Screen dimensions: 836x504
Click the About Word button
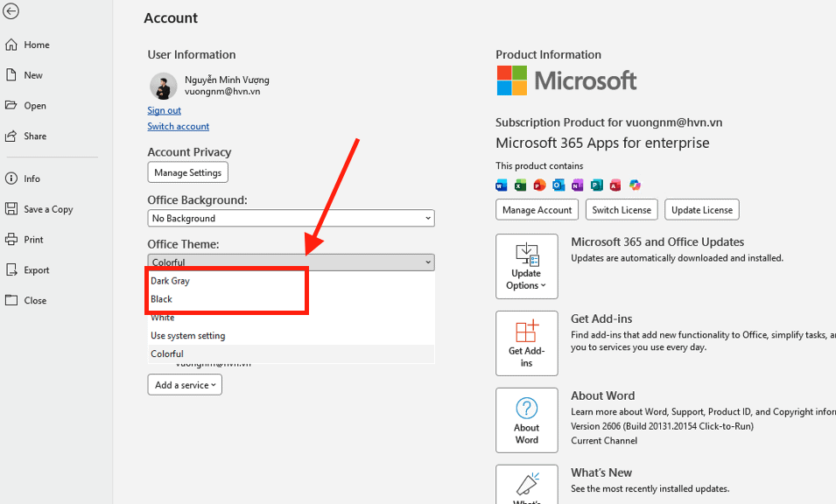527,420
